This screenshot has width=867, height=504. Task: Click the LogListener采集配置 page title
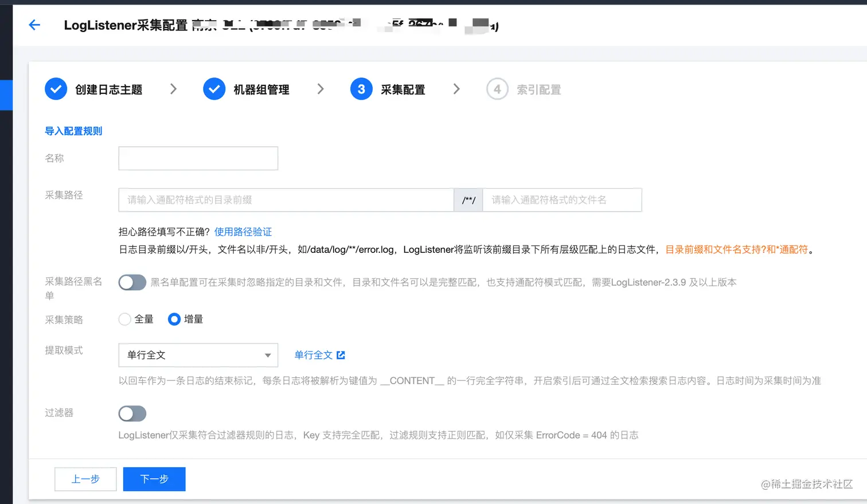(126, 25)
